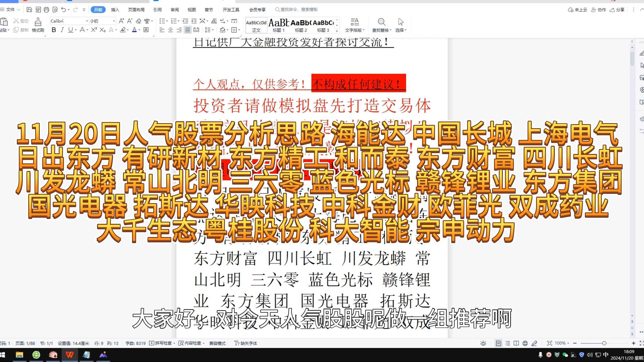Viewport: 644px width, 362px height.
Task: Clear formatting with the eraser icon
Action: pyautogui.click(x=138, y=21)
